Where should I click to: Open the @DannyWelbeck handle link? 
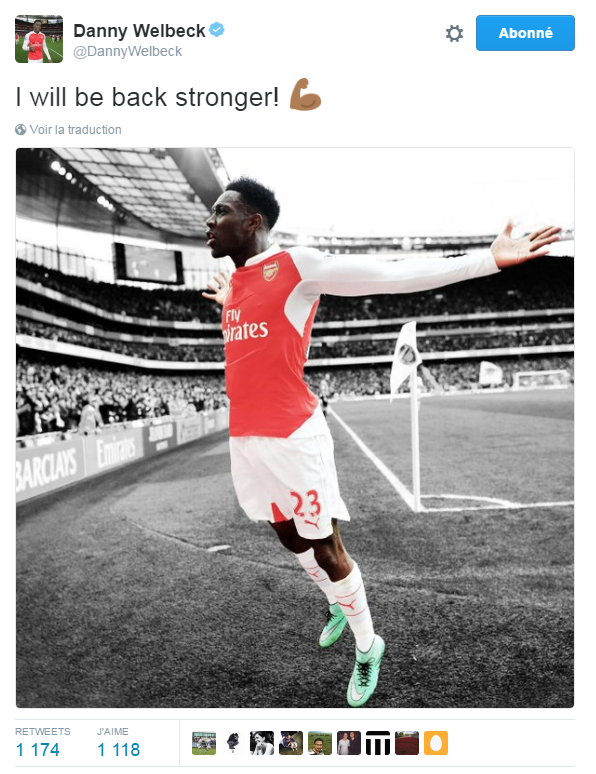click(127, 51)
